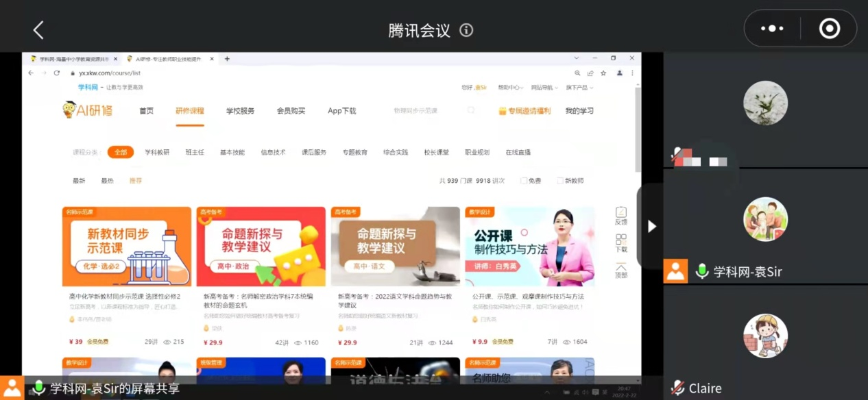Tap the green microphone icon next to 学科网-袁Sir in participant panel

701,271
